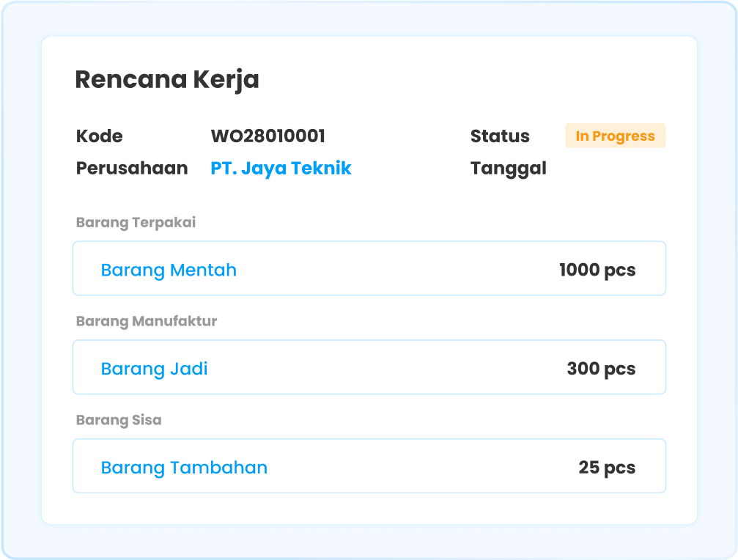The height and width of the screenshot is (560, 738).
Task: Open the Barang Jadi item details
Action: (x=154, y=369)
